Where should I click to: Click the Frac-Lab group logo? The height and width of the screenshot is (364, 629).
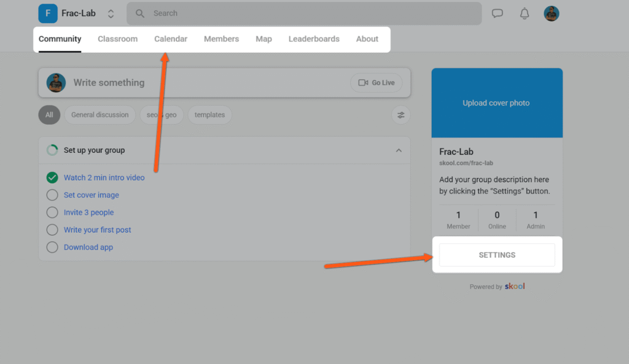pyautogui.click(x=48, y=14)
